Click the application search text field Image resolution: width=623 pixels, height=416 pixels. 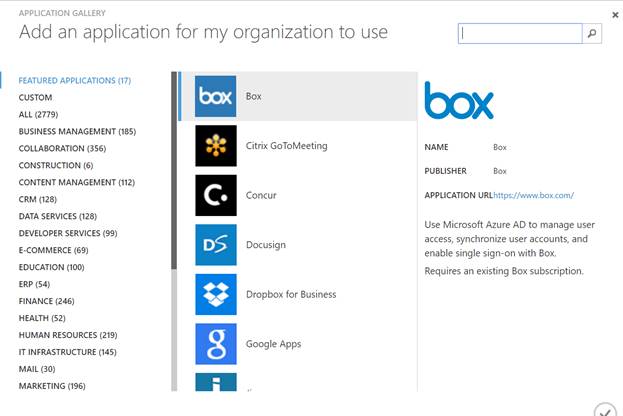[x=520, y=33]
